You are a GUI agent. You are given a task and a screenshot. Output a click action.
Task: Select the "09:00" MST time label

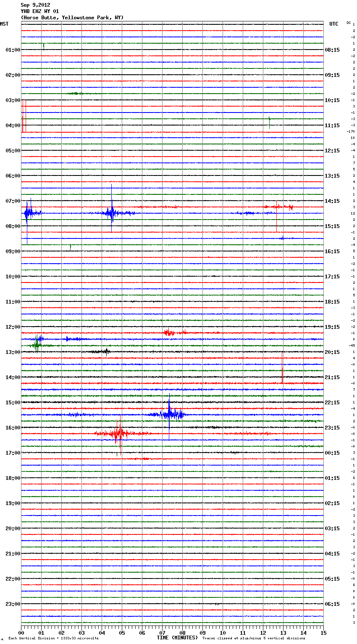pyautogui.click(x=13, y=251)
